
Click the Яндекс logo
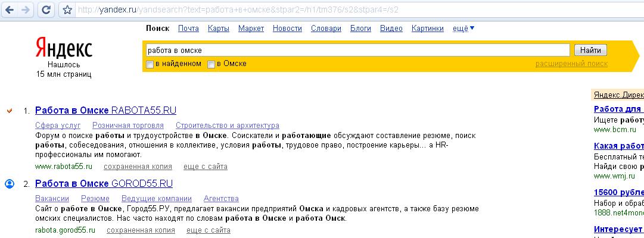click(64, 48)
